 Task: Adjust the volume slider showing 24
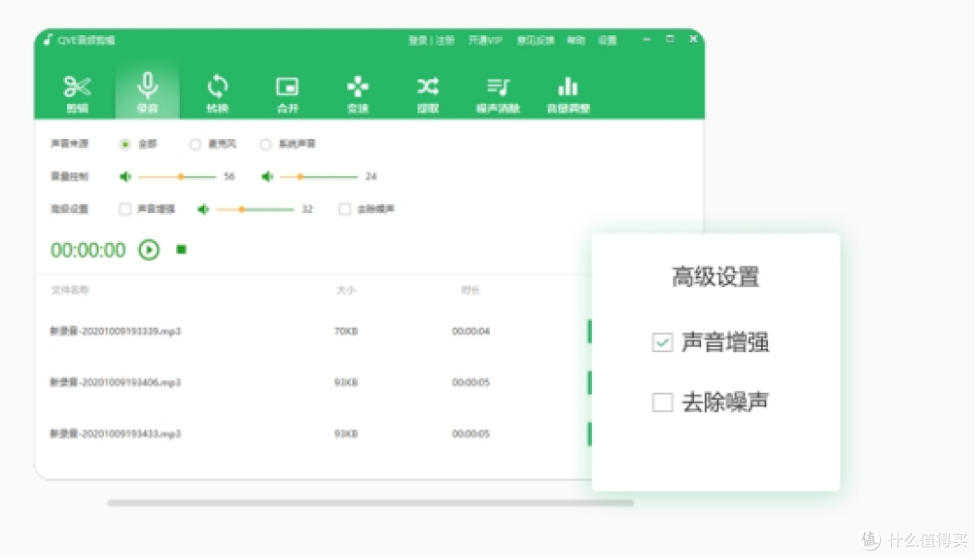(x=319, y=177)
